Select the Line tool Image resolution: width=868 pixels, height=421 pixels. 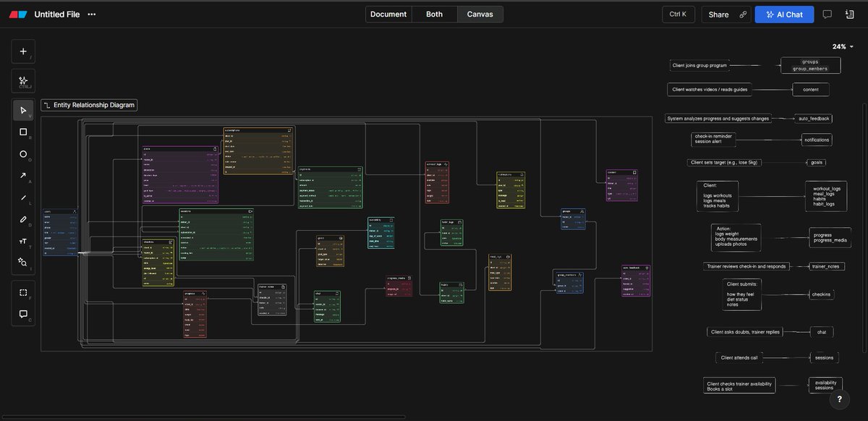click(x=23, y=197)
